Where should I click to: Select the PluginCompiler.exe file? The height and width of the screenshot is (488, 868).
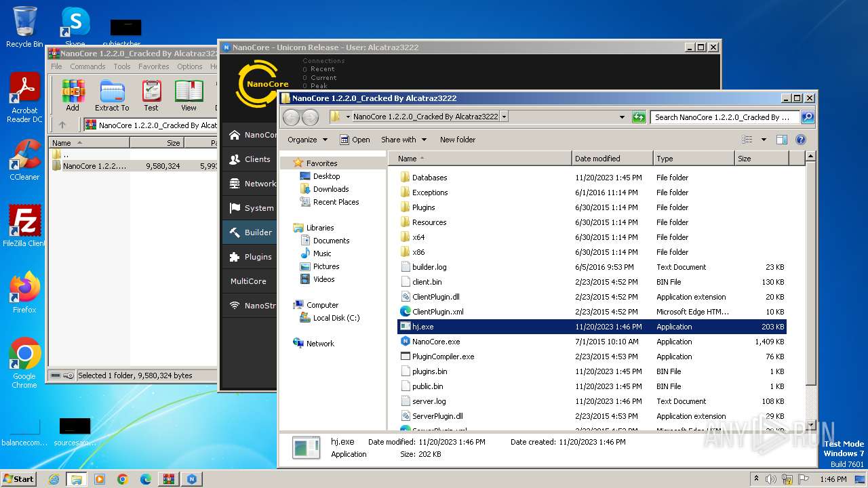591,357
